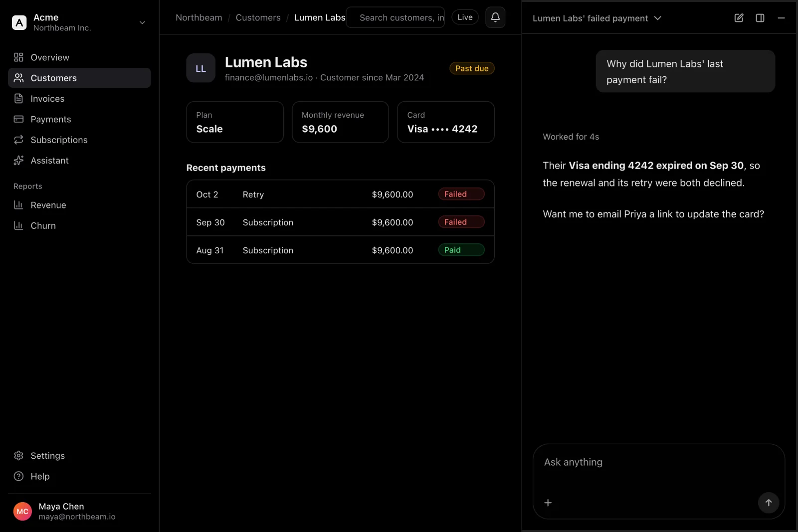The height and width of the screenshot is (532, 798).
Task: Expand the Acme workspace switcher chevron
Action: 142,22
